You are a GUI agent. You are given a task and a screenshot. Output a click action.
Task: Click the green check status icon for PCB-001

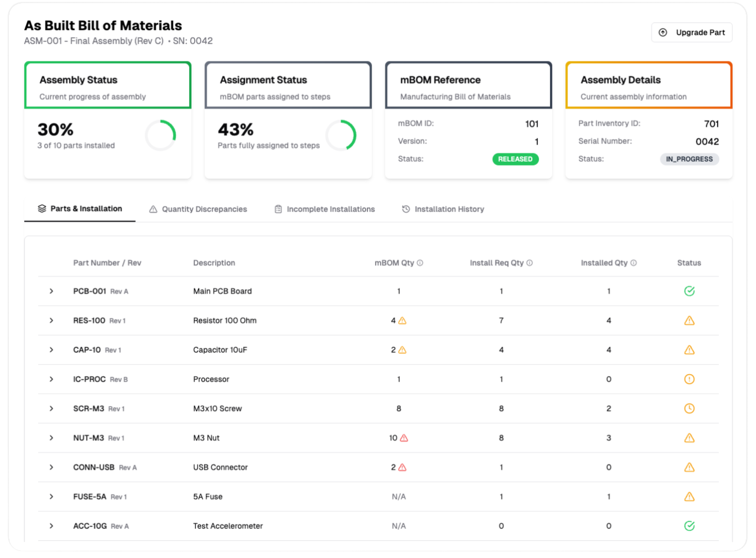pos(689,291)
